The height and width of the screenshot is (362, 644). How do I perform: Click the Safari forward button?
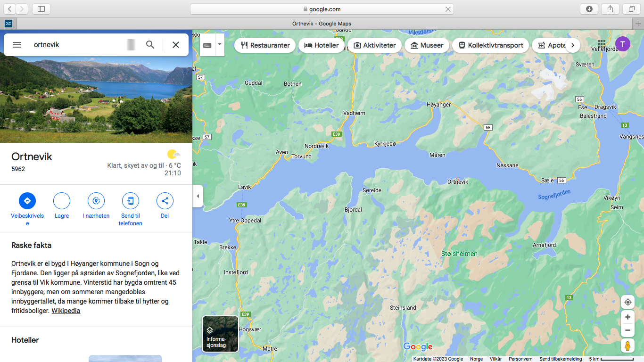click(x=22, y=9)
